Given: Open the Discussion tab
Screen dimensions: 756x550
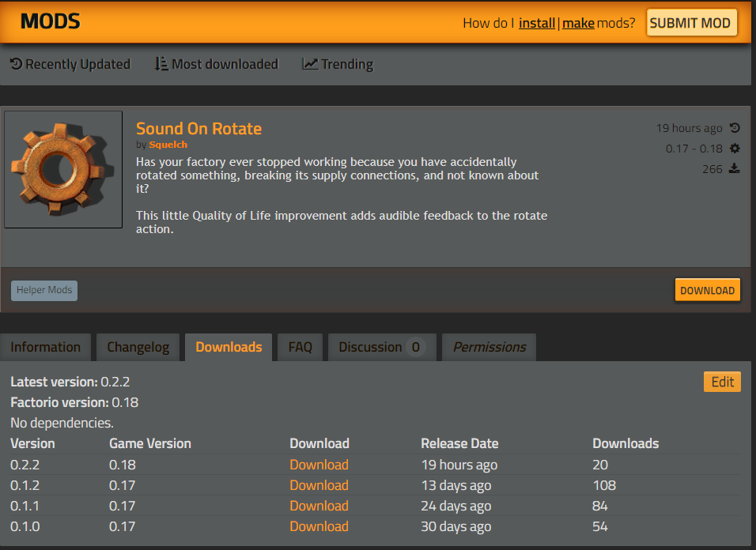Looking at the screenshot, I should pos(382,347).
